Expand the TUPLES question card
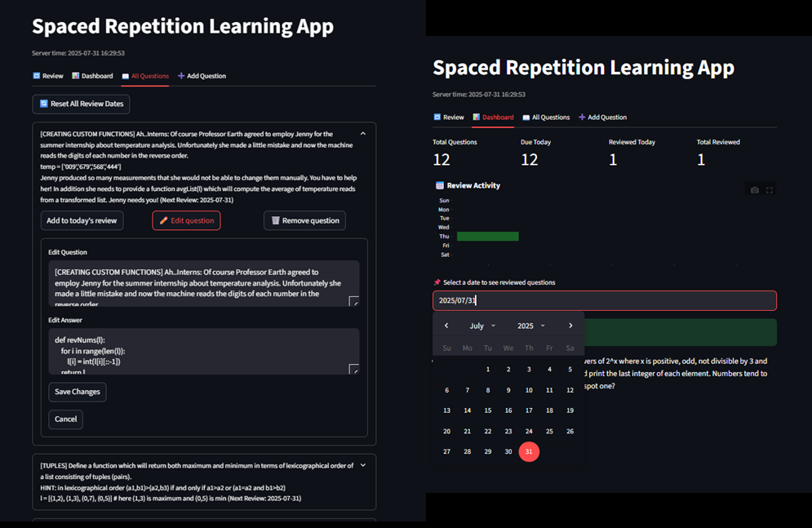Image resolution: width=812 pixels, height=528 pixels. pyautogui.click(x=363, y=465)
